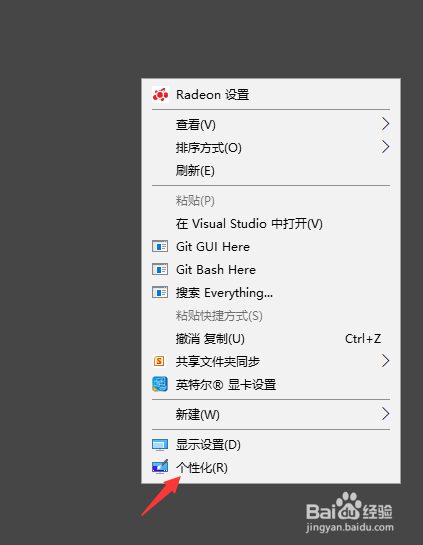Screen dimensions: 423x545
Task: Click the orange 共享文件夹同步 icon
Action: [159, 361]
